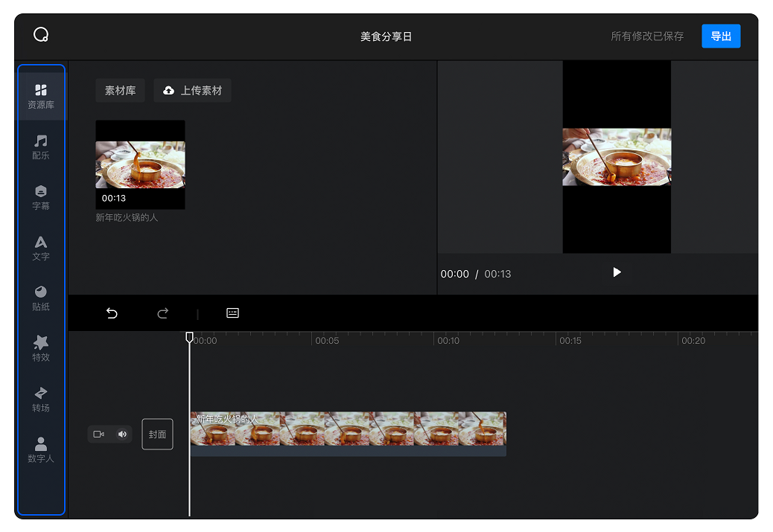Screen dimensions: 773x532
Task: Click the 00:05 mark on timeline ruler
Action: click(x=327, y=341)
